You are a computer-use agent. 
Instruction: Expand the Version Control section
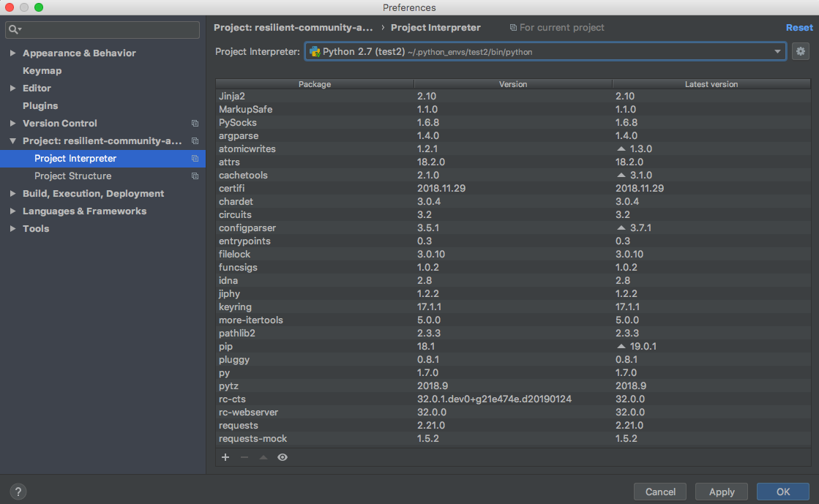click(12, 124)
